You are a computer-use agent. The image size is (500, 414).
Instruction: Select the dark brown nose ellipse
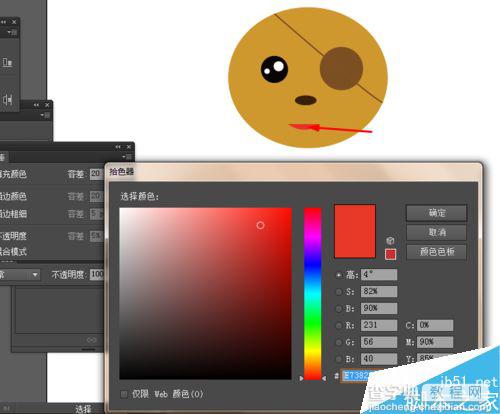pos(306,100)
